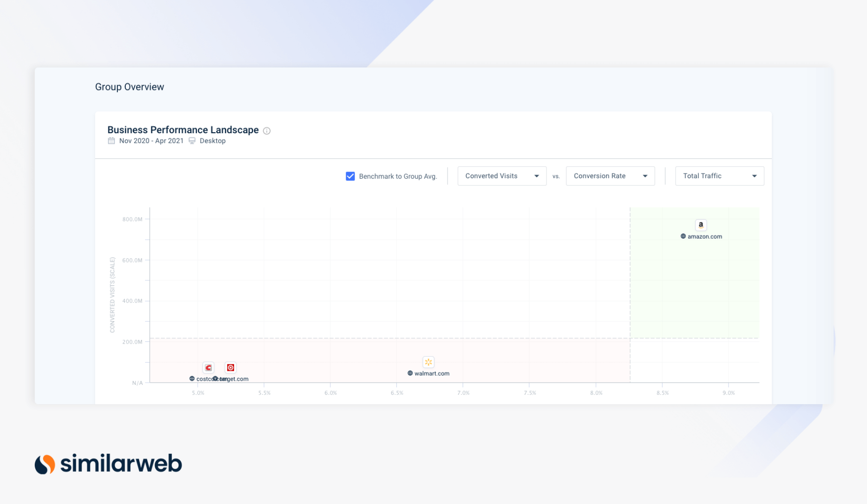This screenshot has height=504, width=867.
Task: Click the Benchmark to Group Avg. label text
Action: click(x=398, y=176)
